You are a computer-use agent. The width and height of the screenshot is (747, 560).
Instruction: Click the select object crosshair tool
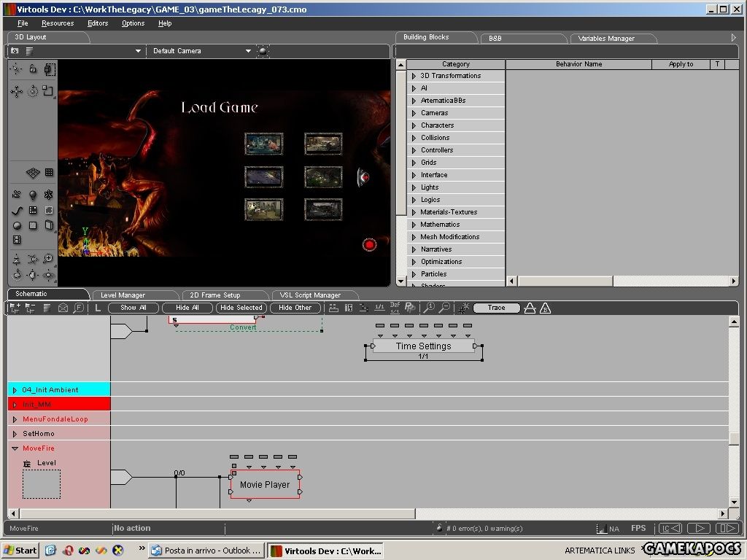[x=17, y=69]
